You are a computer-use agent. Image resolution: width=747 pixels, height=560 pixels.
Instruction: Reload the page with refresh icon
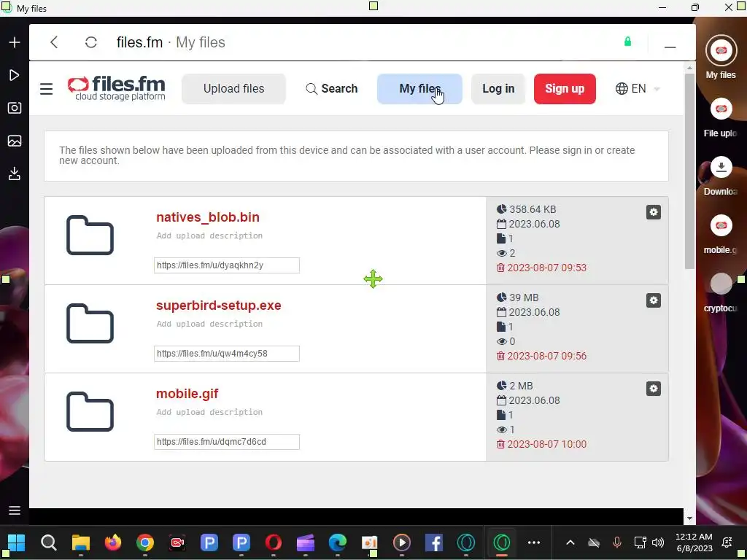(91, 42)
